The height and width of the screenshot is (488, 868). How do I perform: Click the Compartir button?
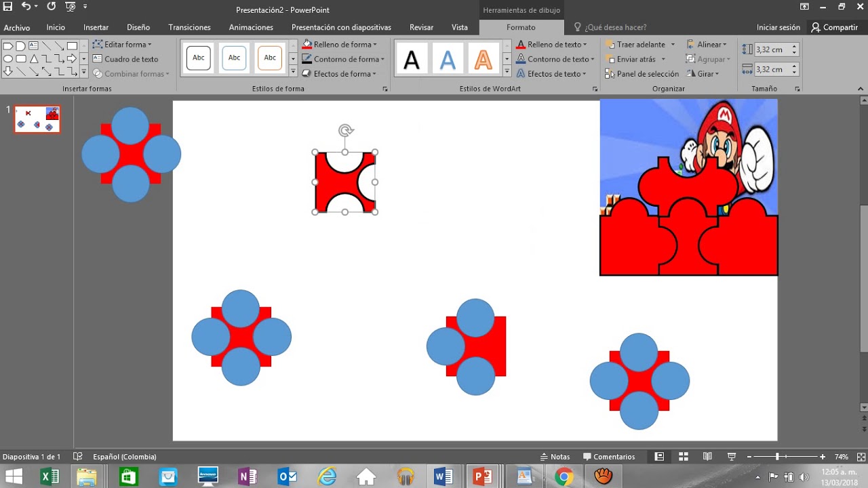[835, 27]
